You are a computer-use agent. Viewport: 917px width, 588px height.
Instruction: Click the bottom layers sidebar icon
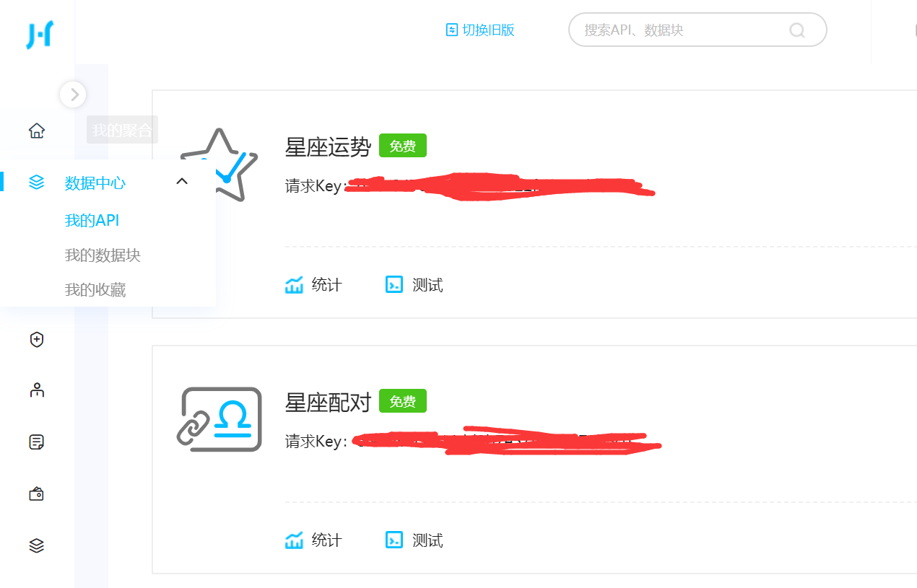click(x=37, y=545)
